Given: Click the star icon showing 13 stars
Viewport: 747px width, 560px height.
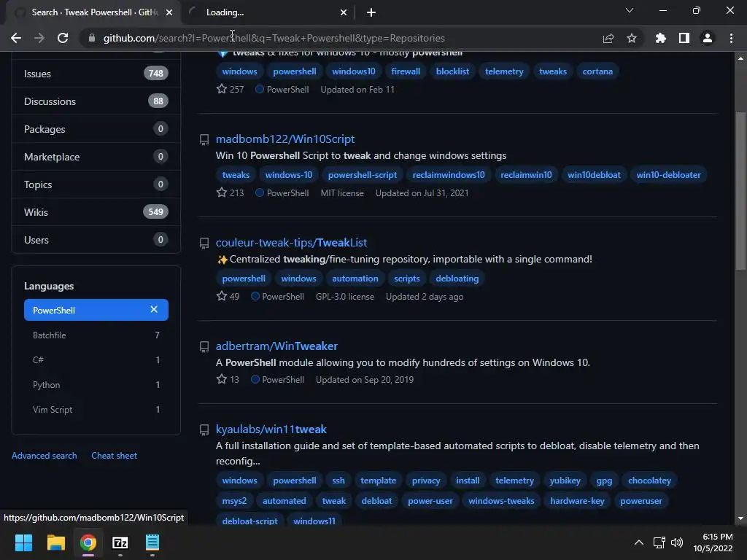Looking at the screenshot, I should coord(222,379).
